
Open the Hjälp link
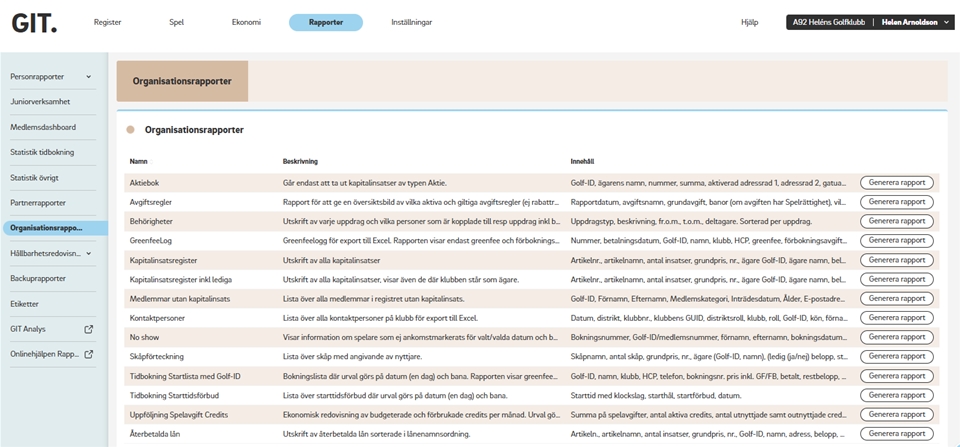[749, 22]
